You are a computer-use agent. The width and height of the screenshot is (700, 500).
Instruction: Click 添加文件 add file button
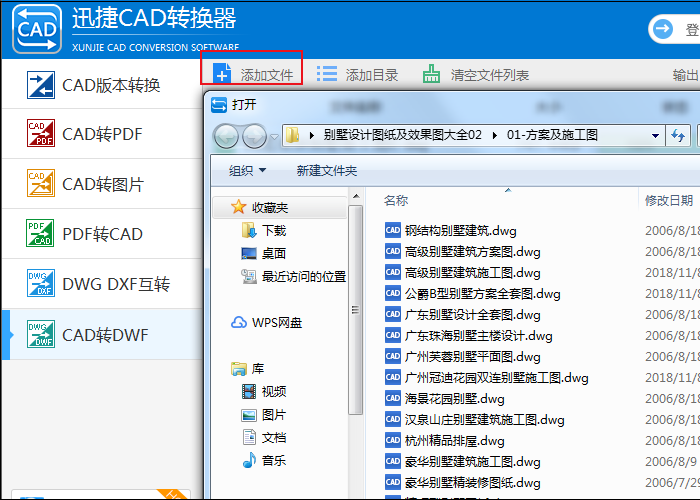tap(252, 74)
